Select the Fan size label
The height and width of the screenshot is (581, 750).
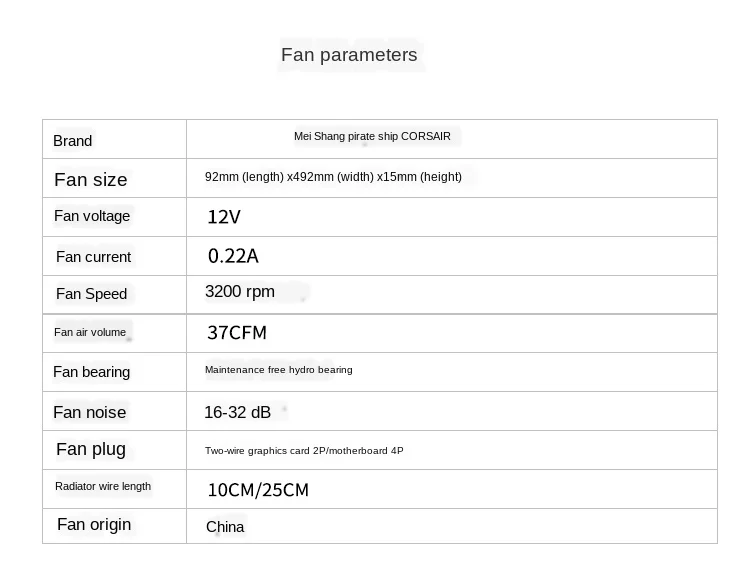pos(91,180)
